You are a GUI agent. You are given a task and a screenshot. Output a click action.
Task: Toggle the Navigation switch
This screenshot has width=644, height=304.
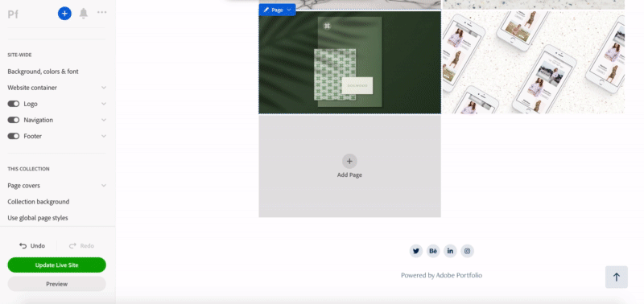click(x=14, y=120)
